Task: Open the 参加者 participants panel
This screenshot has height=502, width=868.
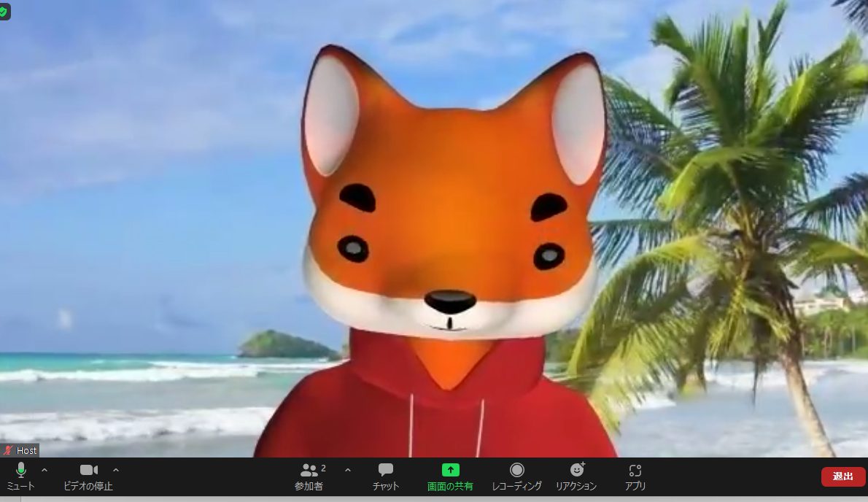Action: (x=309, y=477)
